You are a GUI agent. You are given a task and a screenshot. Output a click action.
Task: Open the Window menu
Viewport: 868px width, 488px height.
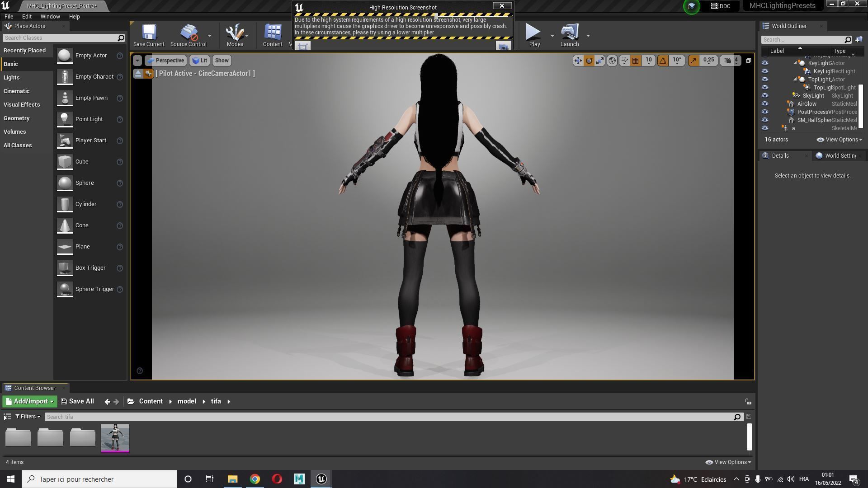point(50,17)
